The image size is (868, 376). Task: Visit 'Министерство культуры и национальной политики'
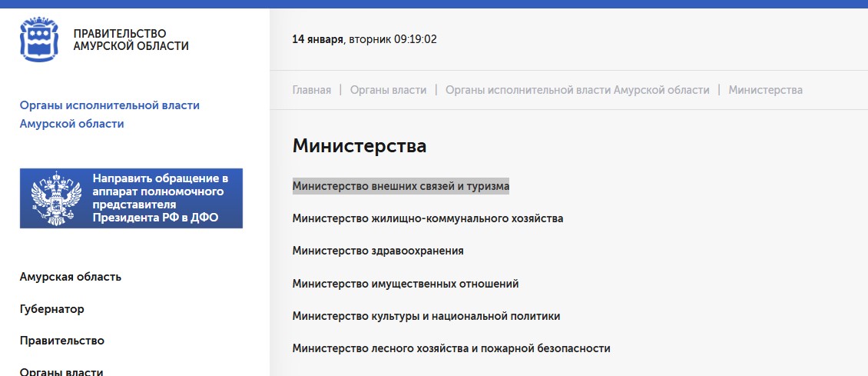426,316
